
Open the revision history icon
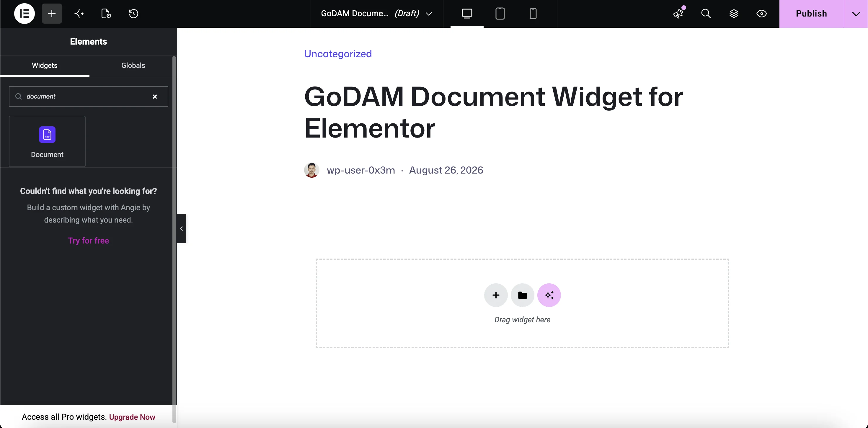click(134, 14)
